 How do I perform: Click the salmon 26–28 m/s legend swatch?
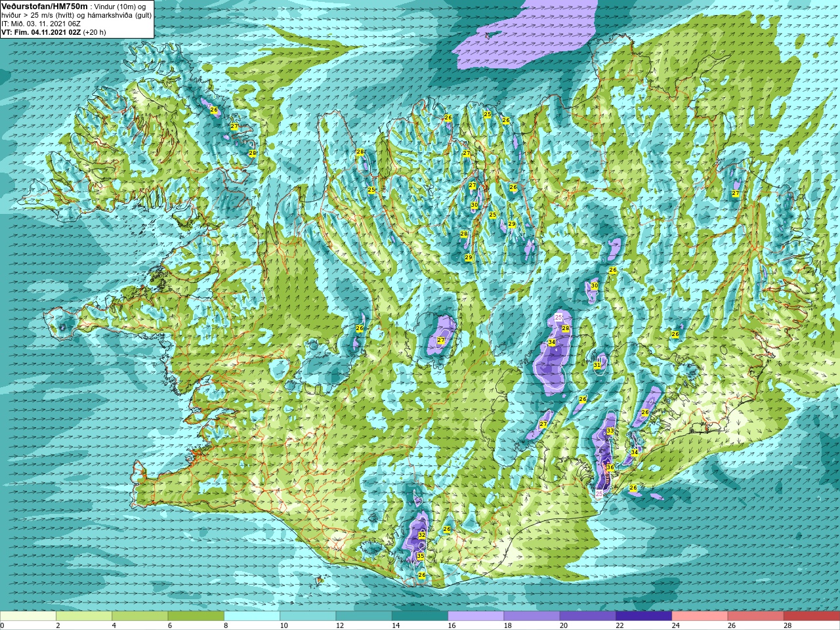(755, 616)
